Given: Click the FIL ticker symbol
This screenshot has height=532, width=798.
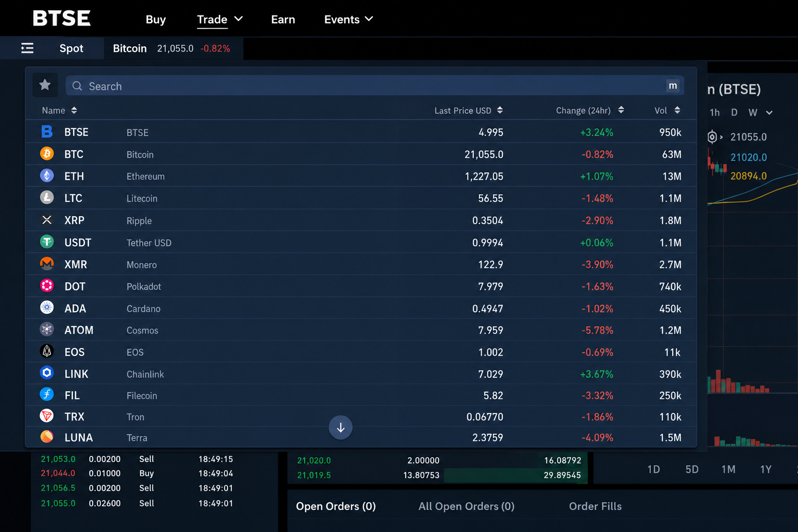Looking at the screenshot, I should coord(72,396).
